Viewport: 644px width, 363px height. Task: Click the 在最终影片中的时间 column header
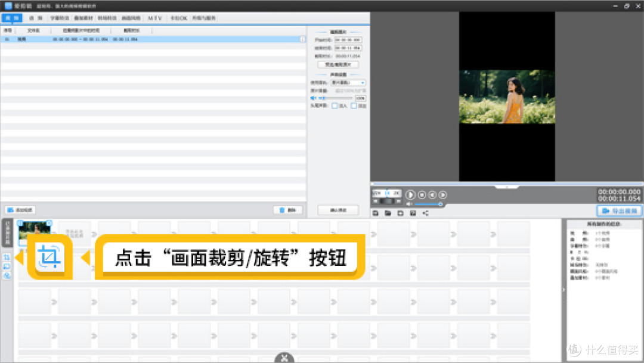[x=81, y=30]
